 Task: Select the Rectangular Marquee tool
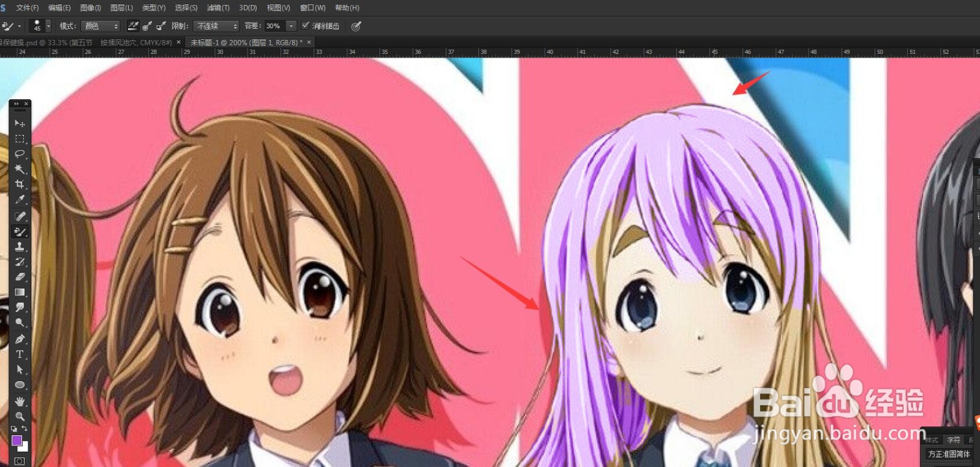point(20,139)
